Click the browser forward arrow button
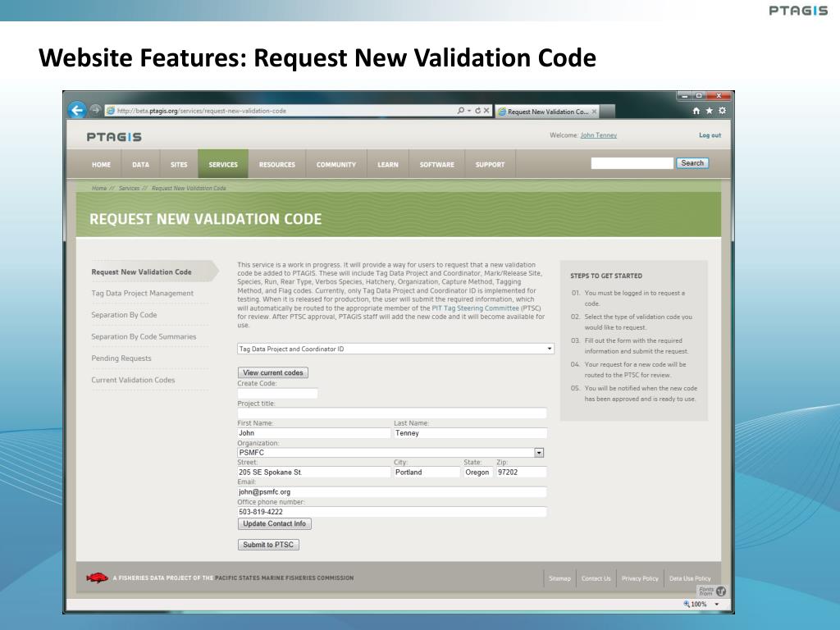Image resolution: width=840 pixels, height=630 pixels. tap(95, 111)
